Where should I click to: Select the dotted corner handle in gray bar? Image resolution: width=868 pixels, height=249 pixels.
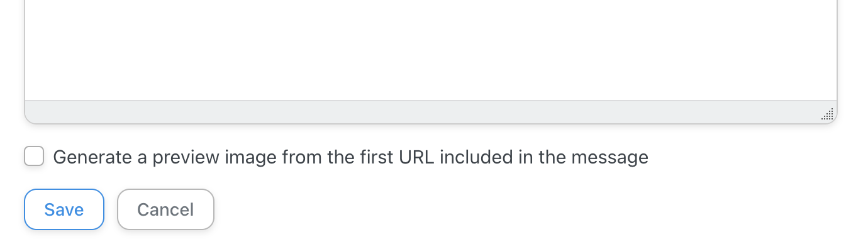pos(827,114)
